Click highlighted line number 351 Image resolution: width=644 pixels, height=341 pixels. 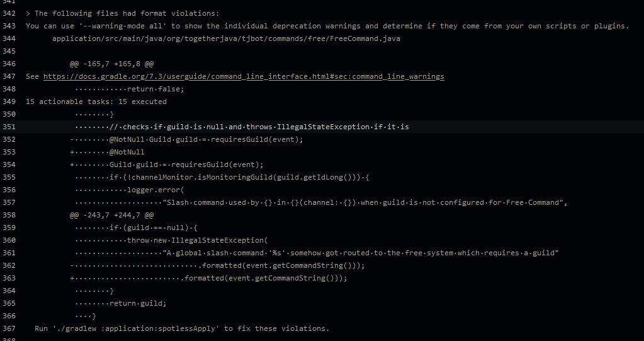coord(9,127)
